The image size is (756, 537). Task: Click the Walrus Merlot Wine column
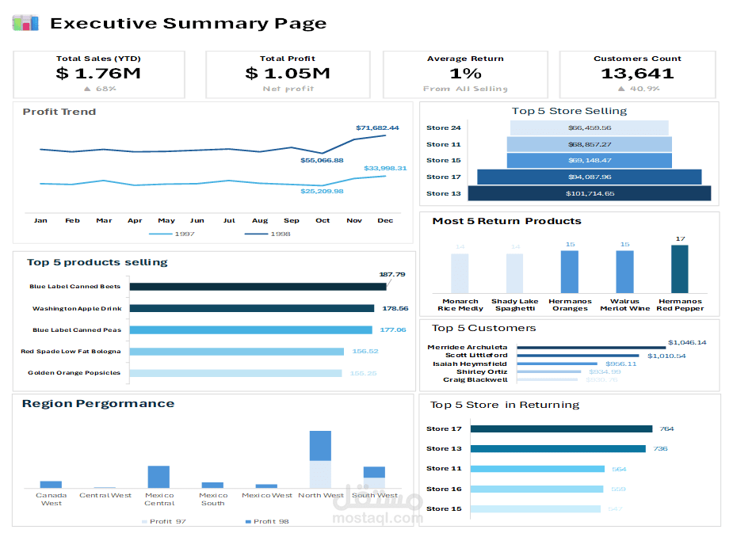pos(625,272)
